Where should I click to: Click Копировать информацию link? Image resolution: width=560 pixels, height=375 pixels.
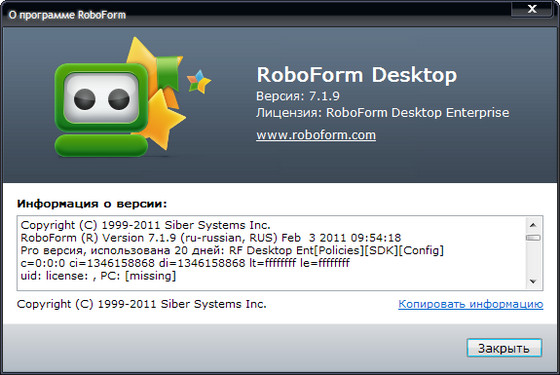click(471, 304)
